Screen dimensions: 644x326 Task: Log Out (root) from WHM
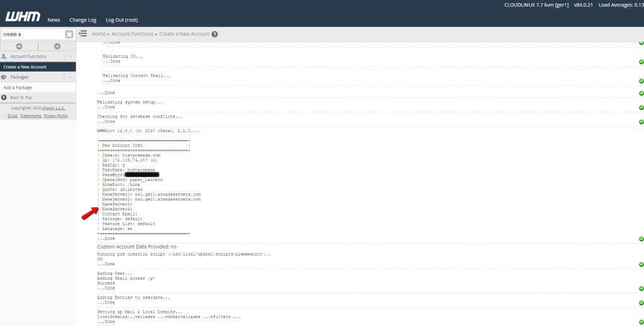coord(121,19)
